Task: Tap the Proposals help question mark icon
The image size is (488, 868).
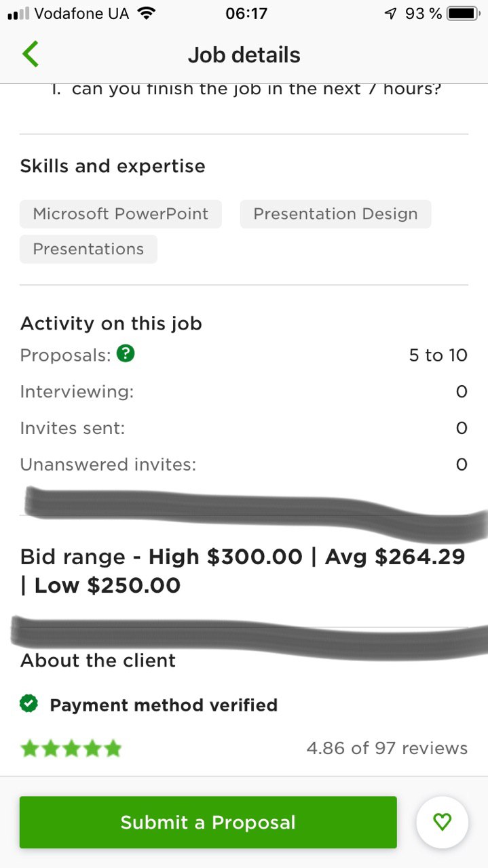Action: coord(126,354)
